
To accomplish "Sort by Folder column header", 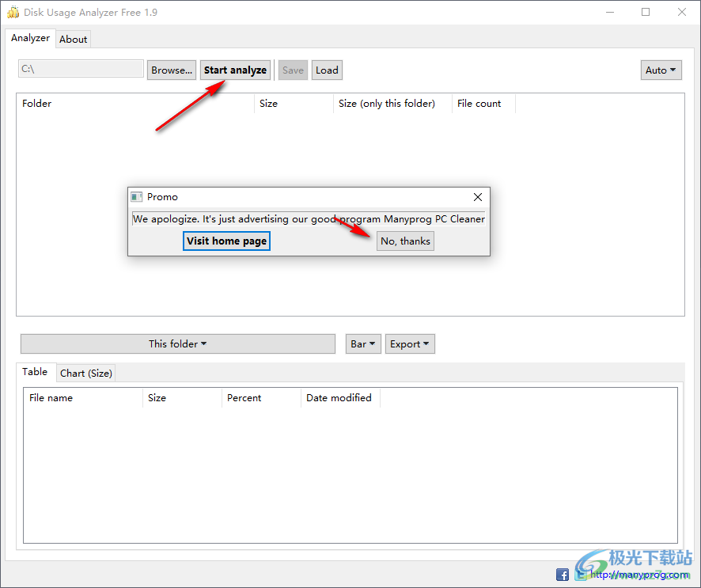I will (x=135, y=104).
